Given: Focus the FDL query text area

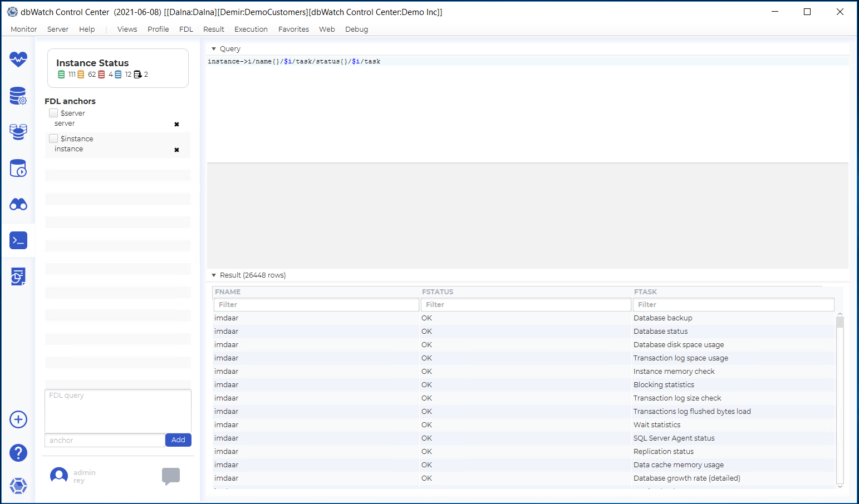Looking at the screenshot, I should (x=118, y=411).
